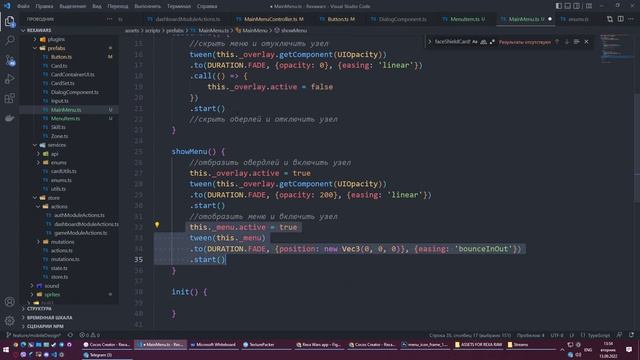Open the Manage gear in activity bar

(10, 321)
